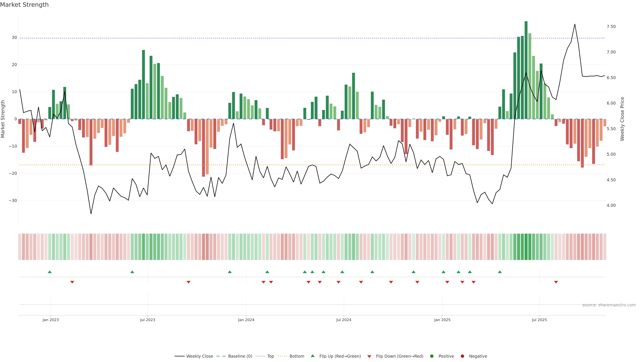
Task: Click the darkest green heat strip cell
Action: [526, 247]
